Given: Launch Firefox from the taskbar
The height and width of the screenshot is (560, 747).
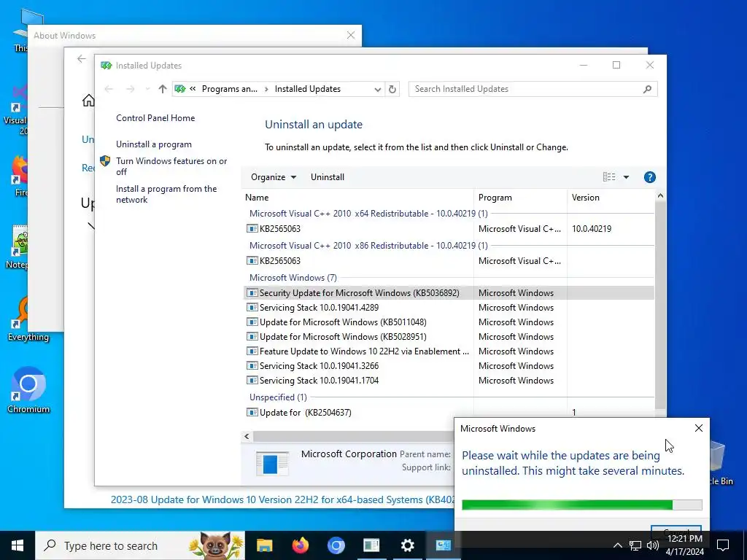Looking at the screenshot, I should (x=300, y=545).
